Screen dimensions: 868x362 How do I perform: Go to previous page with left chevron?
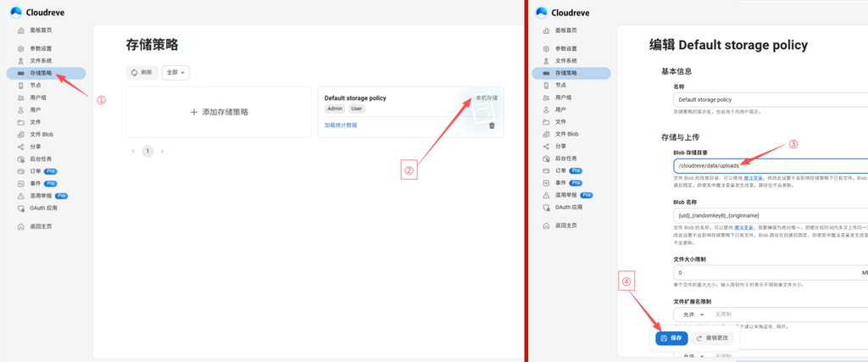click(x=133, y=151)
